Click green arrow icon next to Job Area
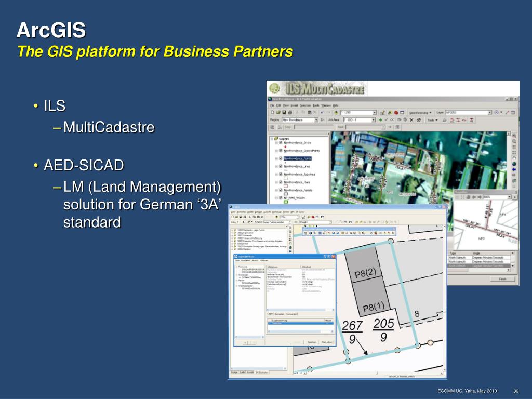532x399 pixels. (x=380, y=120)
